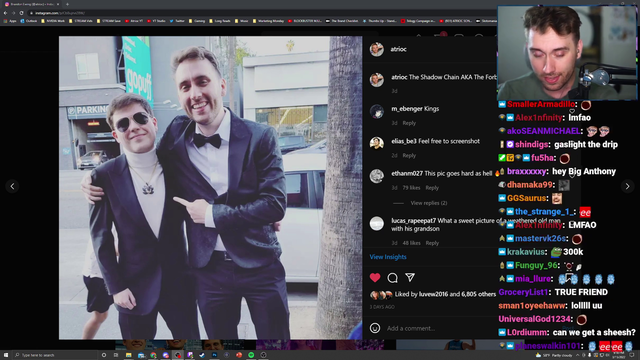This screenshot has height=360, width=640.
Task: Reload the page with the refresh button
Action: 21,13
